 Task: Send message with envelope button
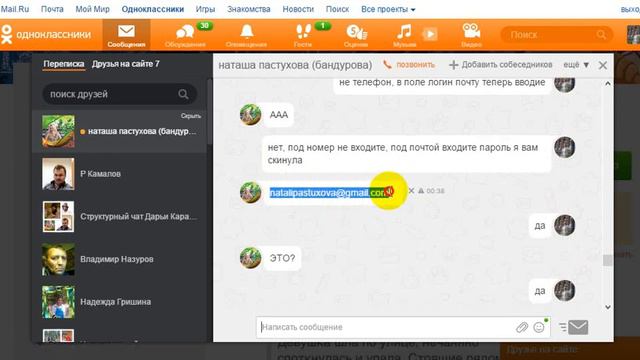point(578,327)
